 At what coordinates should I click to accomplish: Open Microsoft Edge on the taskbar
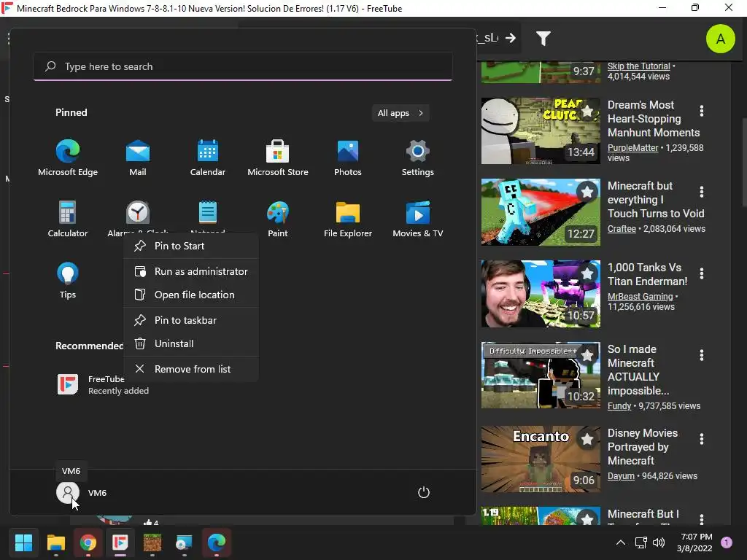216,542
